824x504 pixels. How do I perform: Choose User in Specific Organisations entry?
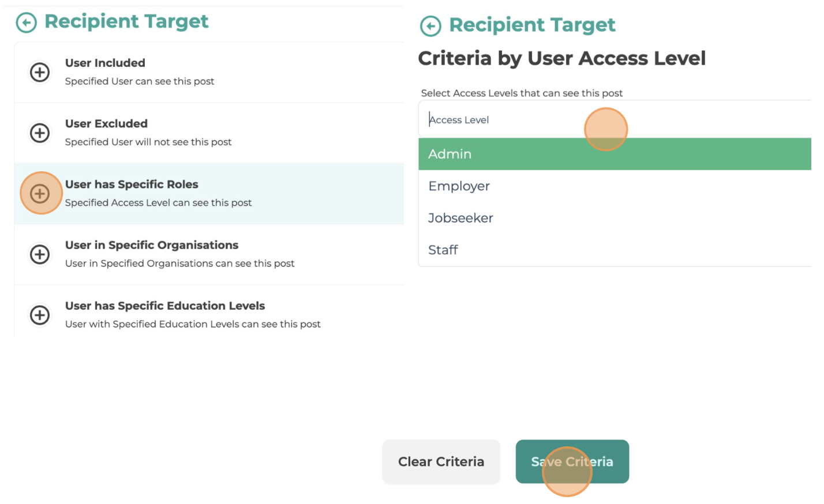[209, 254]
